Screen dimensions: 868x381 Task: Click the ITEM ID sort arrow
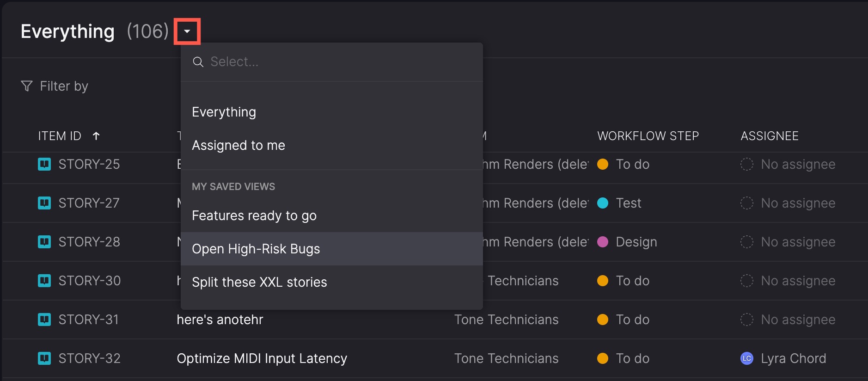tap(96, 136)
